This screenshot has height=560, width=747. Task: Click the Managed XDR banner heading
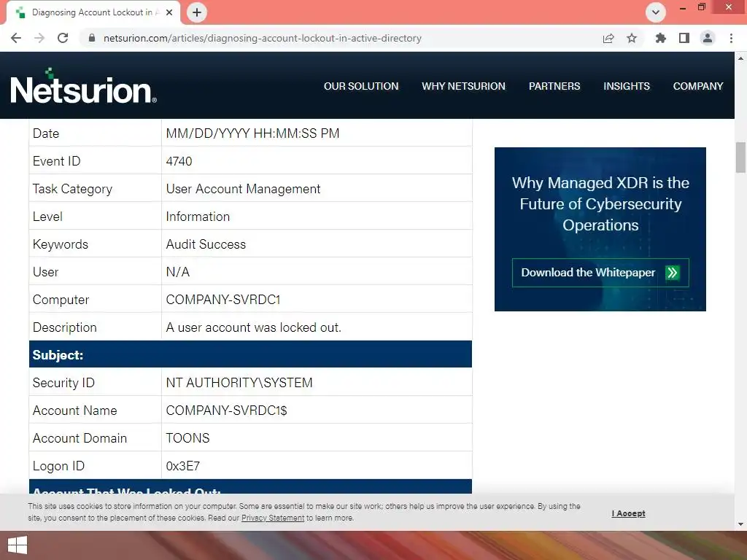click(x=600, y=204)
